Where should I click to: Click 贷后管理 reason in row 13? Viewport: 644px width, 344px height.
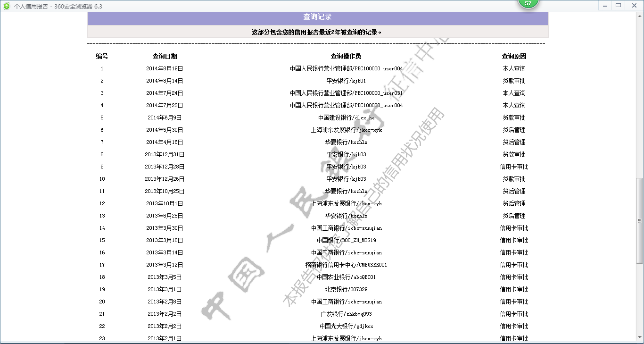click(514, 216)
